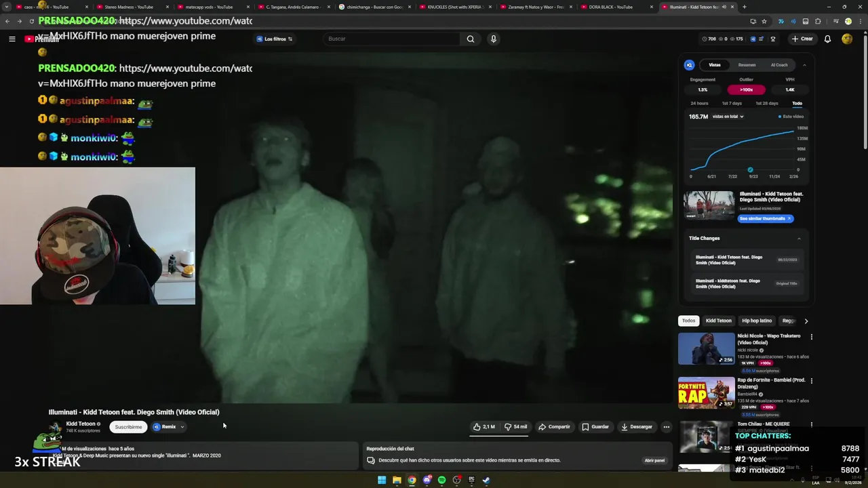Click the >100x Outlier badge
This screenshot has height=488, width=868.
[x=747, y=89]
